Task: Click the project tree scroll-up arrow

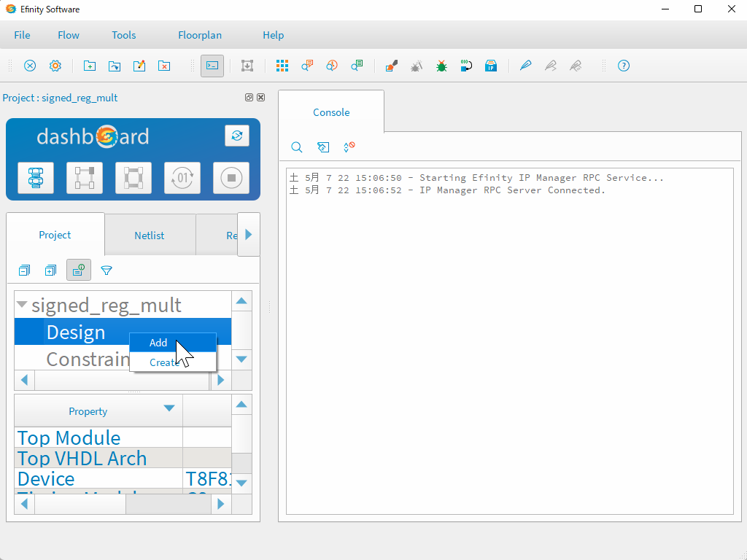Action: click(241, 301)
